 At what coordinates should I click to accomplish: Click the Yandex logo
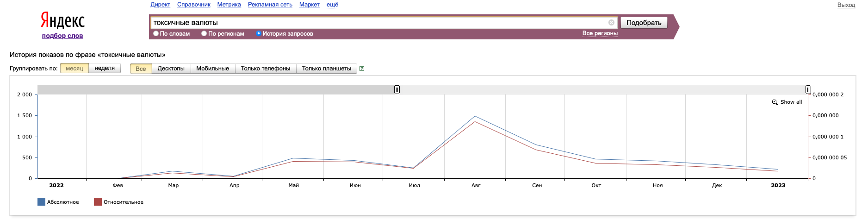click(x=62, y=20)
